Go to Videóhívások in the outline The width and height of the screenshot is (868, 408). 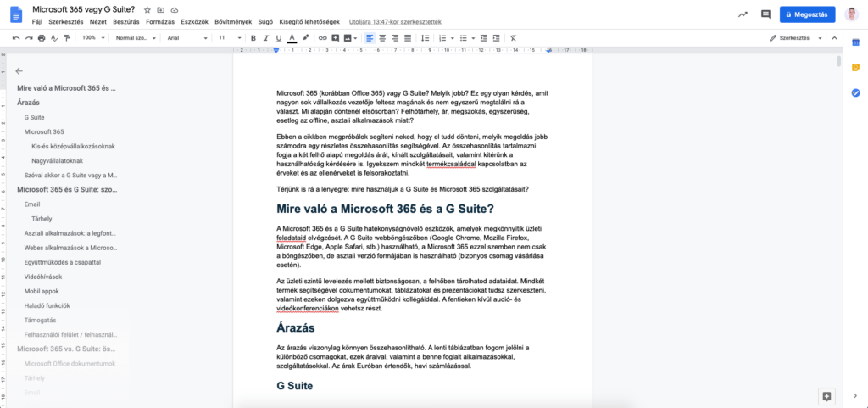tap(43, 277)
